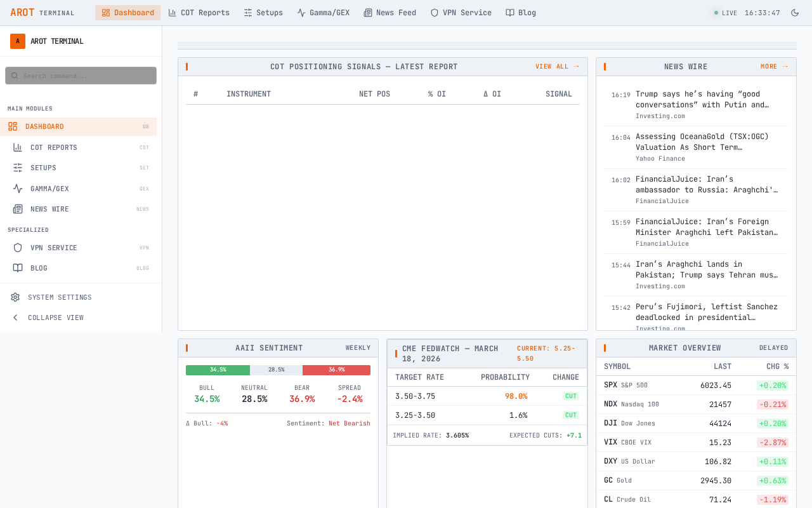This screenshot has width=812, height=508.
Task: Click the News Wire newspaper icon in sidebar
Action: click(18, 209)
